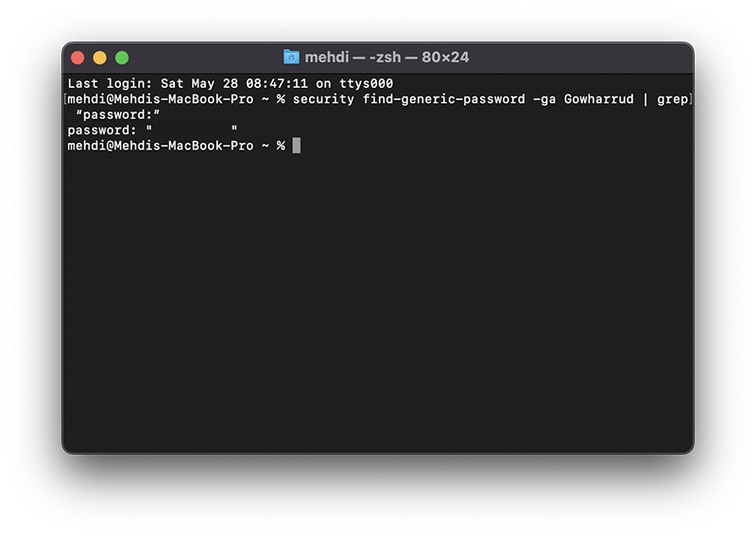This screenshot has height=536, width=756.
Task: Click the word 'grep' at line end
Action: [672, 99]
